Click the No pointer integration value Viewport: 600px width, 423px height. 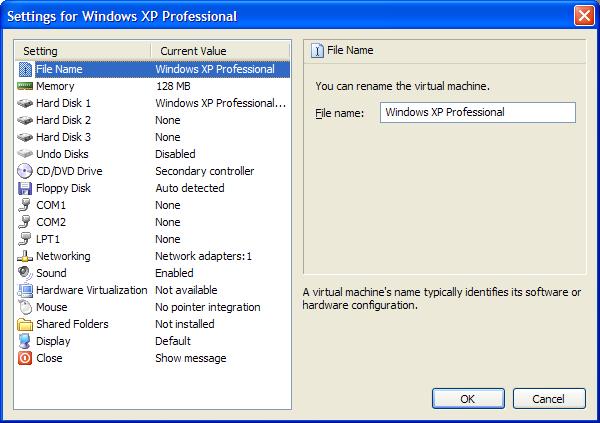(x=208, y=307)
